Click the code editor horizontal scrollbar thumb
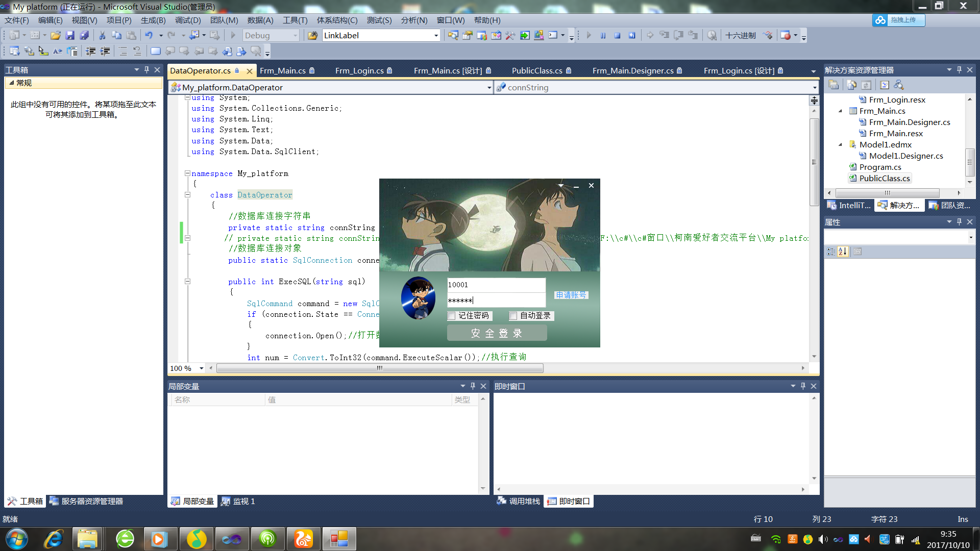 [380, 368]
